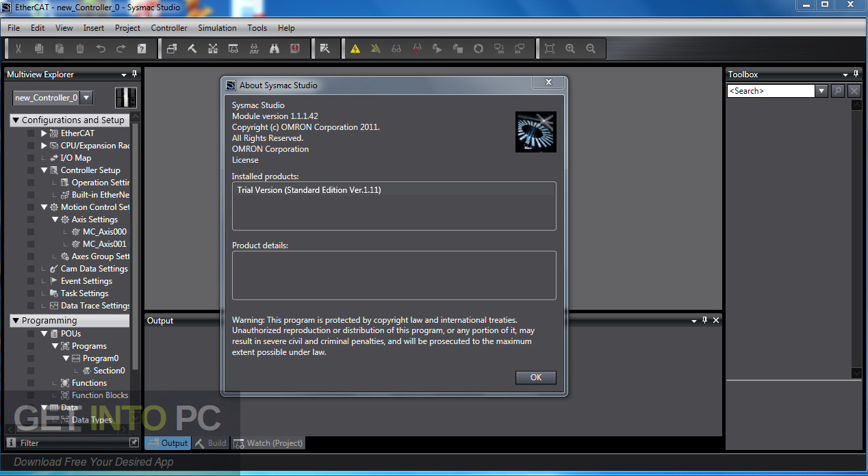This screenshot has height=476, width=868.
Task: Toggle auto-hide pin on the Output panel
Action: pyautogui.click(x=704, y=320)
